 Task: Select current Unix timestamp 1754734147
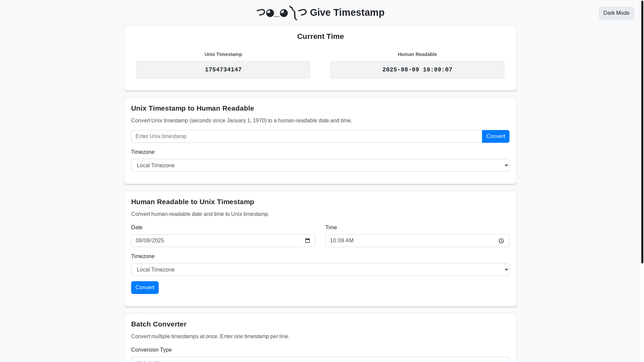tap(223, 70)
